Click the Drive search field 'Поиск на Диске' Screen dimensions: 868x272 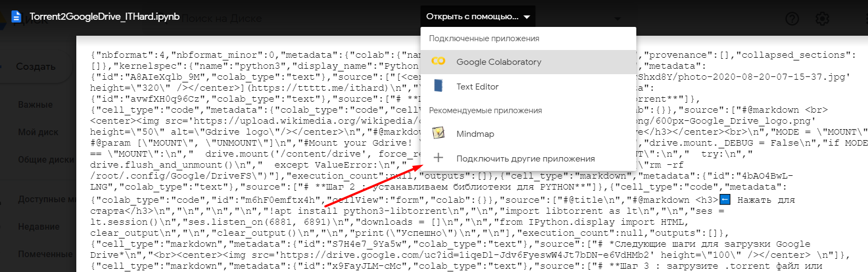pos(222,18)
